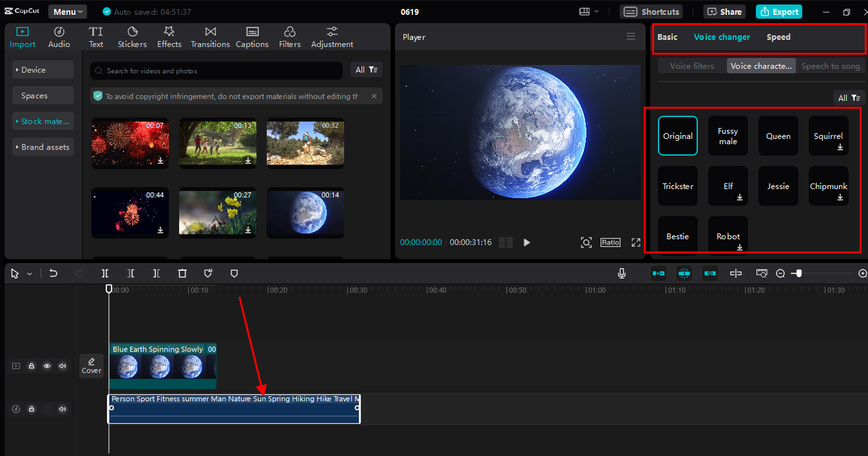868x456 pixels.
Task: Click the timeline zoom slider handle
Action: coord(799,273)
